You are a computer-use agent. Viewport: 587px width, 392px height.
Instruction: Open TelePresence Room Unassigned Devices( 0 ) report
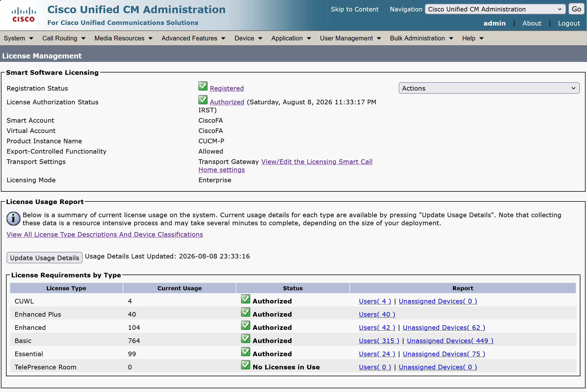[438, 367]
